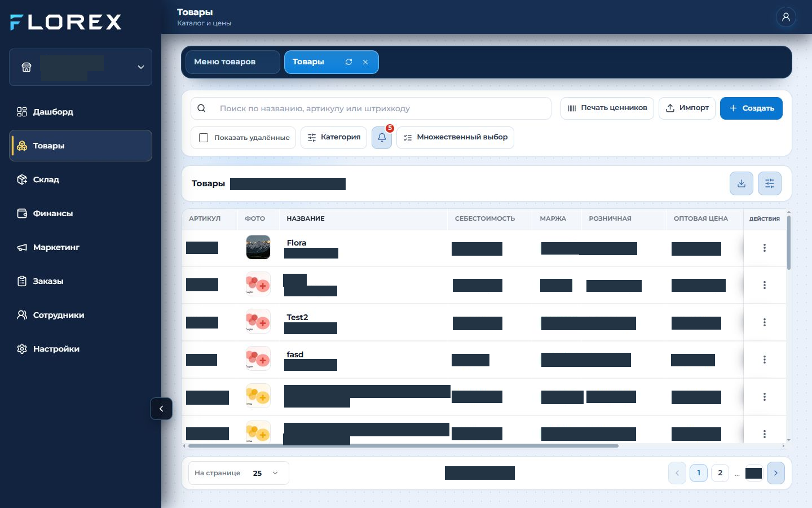812x508 pixels.
Task: Open the На странице 25 dropdown
Action: (239, 473)
